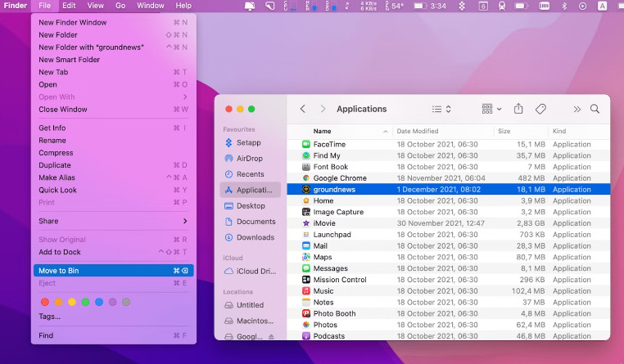Choose Add to Dock
This screenshot has width=624, height=364.
[x=114, y=252]
